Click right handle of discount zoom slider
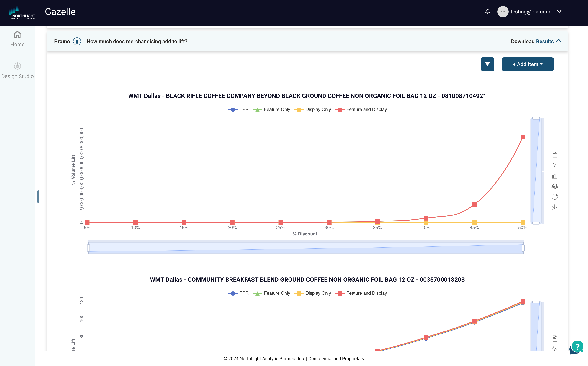Screen dimensions: 588x366 pyautogui.click(x=523, y=248)
